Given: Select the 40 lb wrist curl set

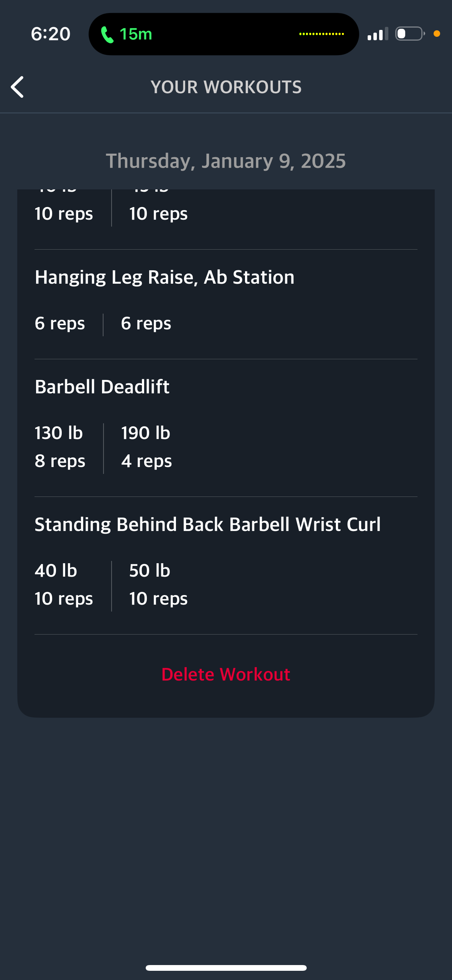Looking at the screenshot, I should click(x=64, y=585).
